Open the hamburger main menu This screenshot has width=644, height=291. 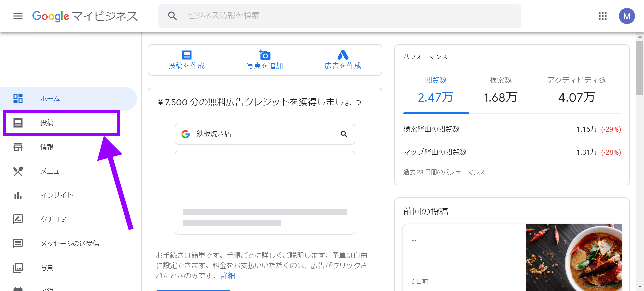pos(18,16)
